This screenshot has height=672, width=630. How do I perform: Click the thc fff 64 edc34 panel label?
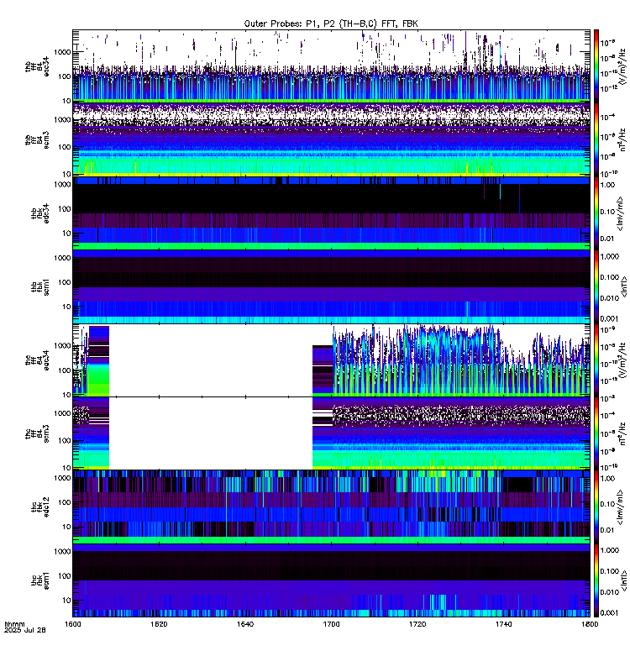(x=37, y=360)
